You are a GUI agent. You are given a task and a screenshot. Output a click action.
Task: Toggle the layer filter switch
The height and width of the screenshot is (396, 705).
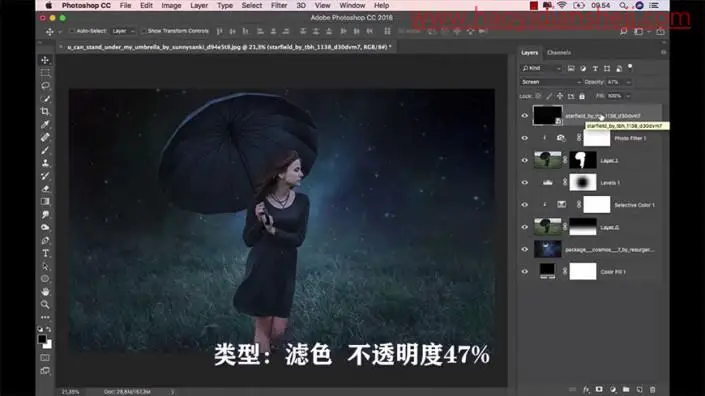630,67
